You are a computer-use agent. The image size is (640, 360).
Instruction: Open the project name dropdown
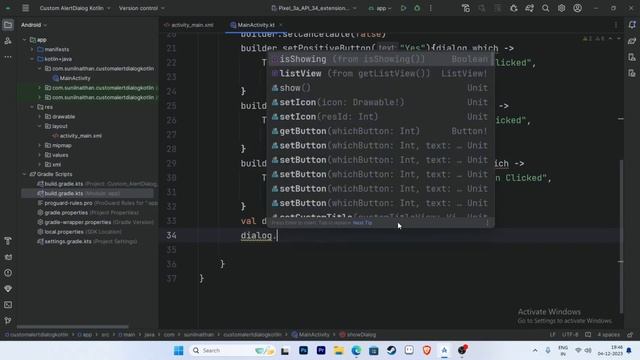pos(75,8)
